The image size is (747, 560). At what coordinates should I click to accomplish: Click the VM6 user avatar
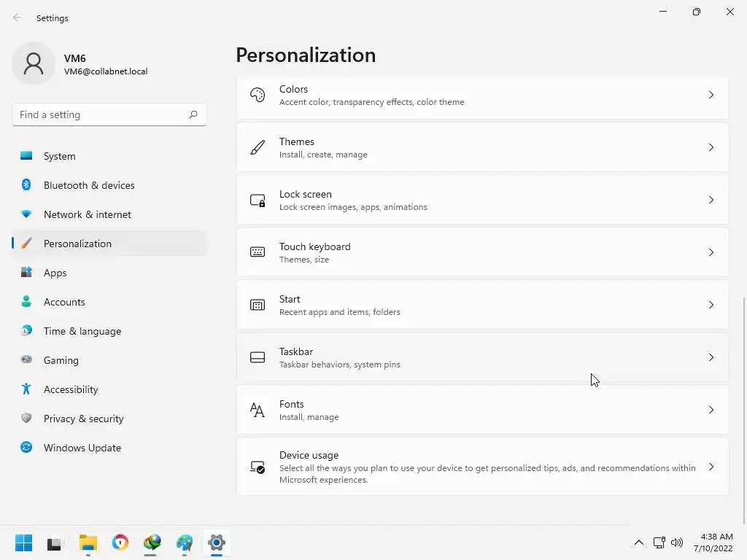34,63
